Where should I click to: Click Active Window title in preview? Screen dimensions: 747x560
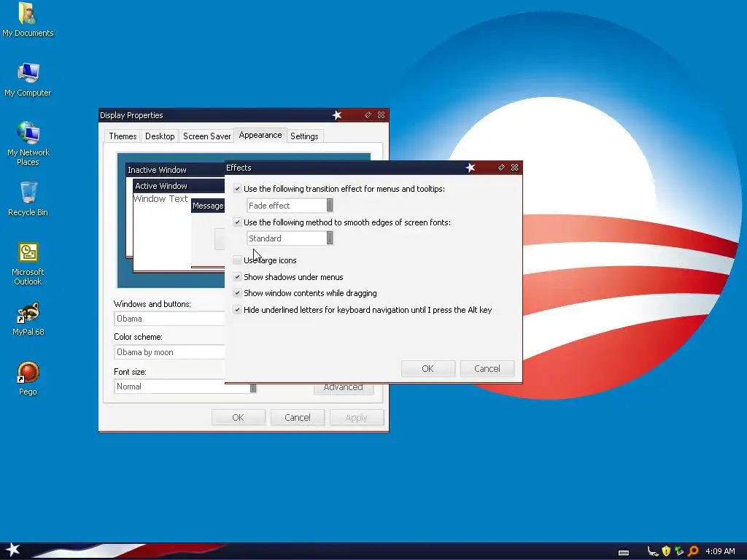pos(161,186)
